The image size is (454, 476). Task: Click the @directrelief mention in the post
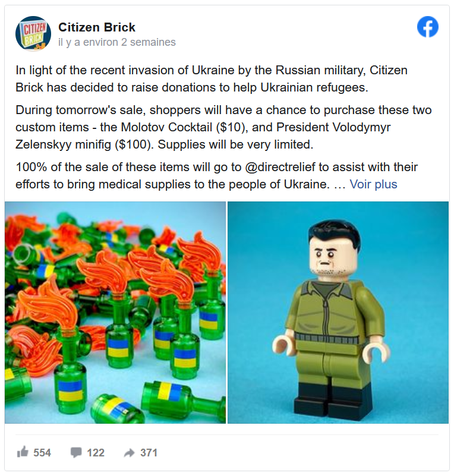tap(280, 167)
